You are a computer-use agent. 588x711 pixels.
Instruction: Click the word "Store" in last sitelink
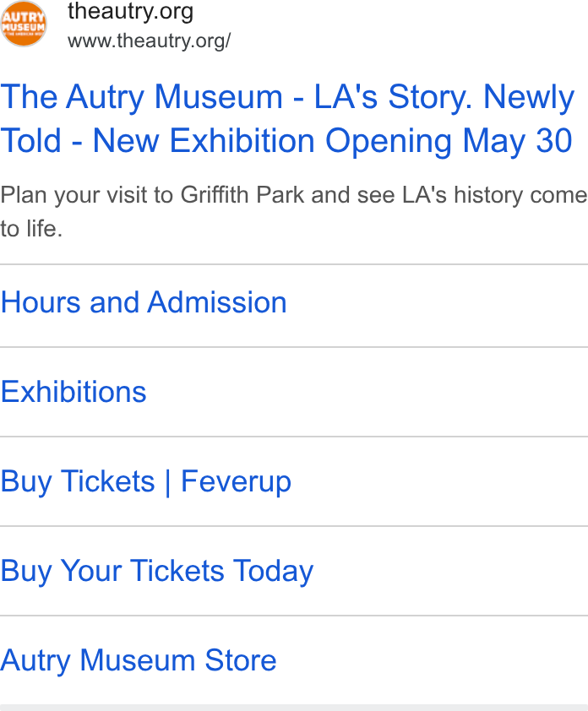(x=241, y=660)
